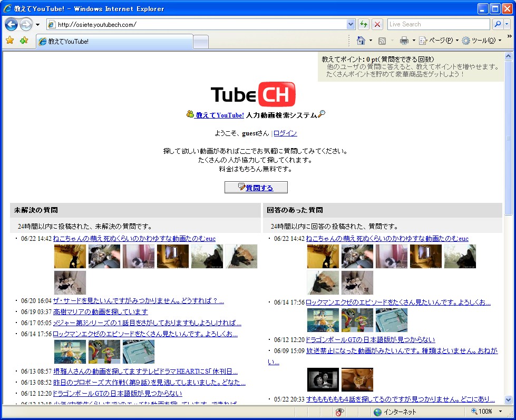Refresh the page with the green arrows icon
Viewport: 516px width, 420px height.
click(364, 24)
